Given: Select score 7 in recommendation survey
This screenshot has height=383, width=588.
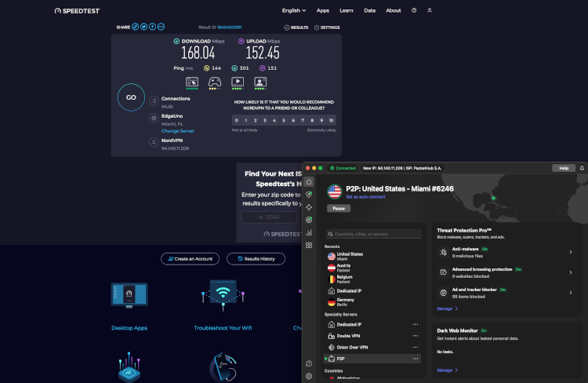Looking at the screenshot, I should coord(303,120).
